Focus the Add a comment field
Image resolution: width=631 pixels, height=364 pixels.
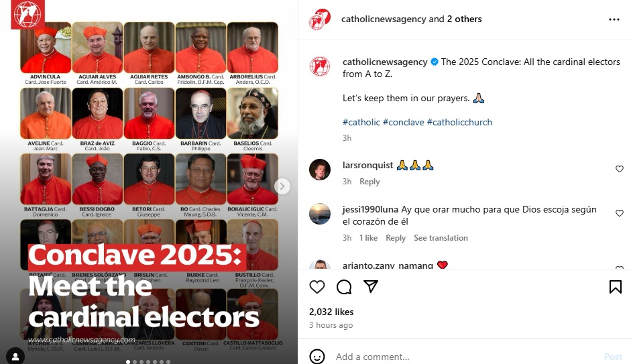click(467, 357)
